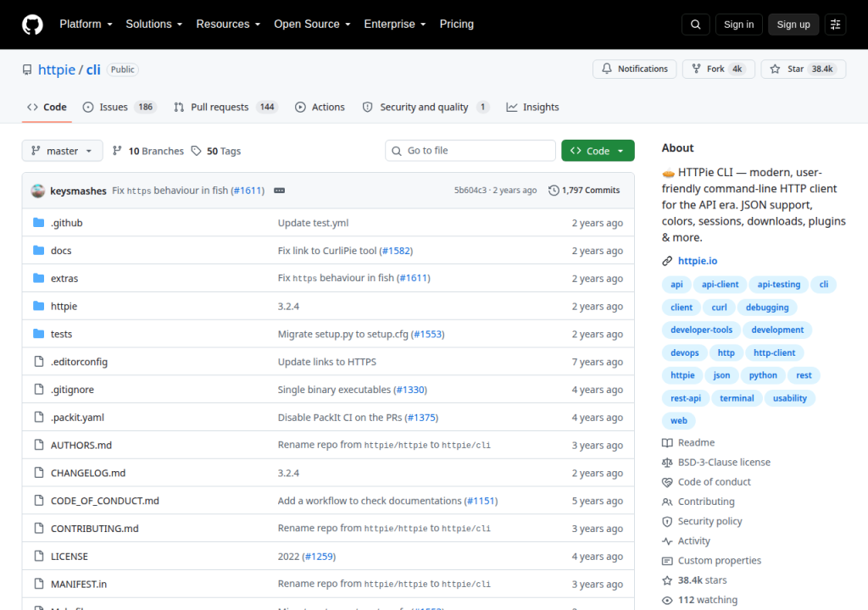This screenshot has width=868, height=610.
Task: Open commit hash 5b604c3
Action: pos(470,191)
